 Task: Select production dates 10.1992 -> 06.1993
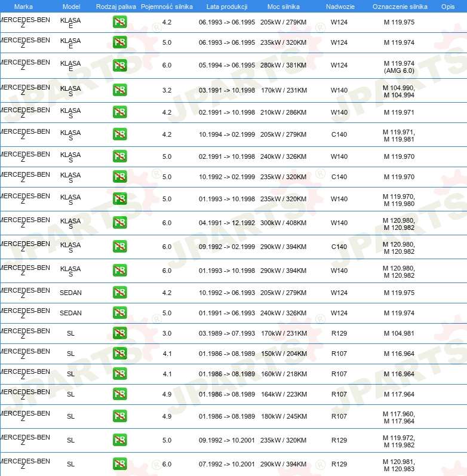(x=227, y=293)
